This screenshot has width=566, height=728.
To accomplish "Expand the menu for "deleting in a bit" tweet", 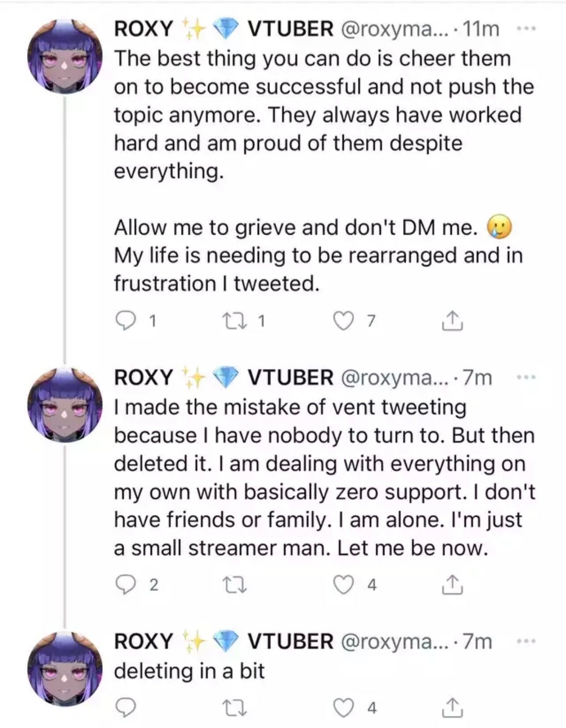I will [x=526, y=641].
